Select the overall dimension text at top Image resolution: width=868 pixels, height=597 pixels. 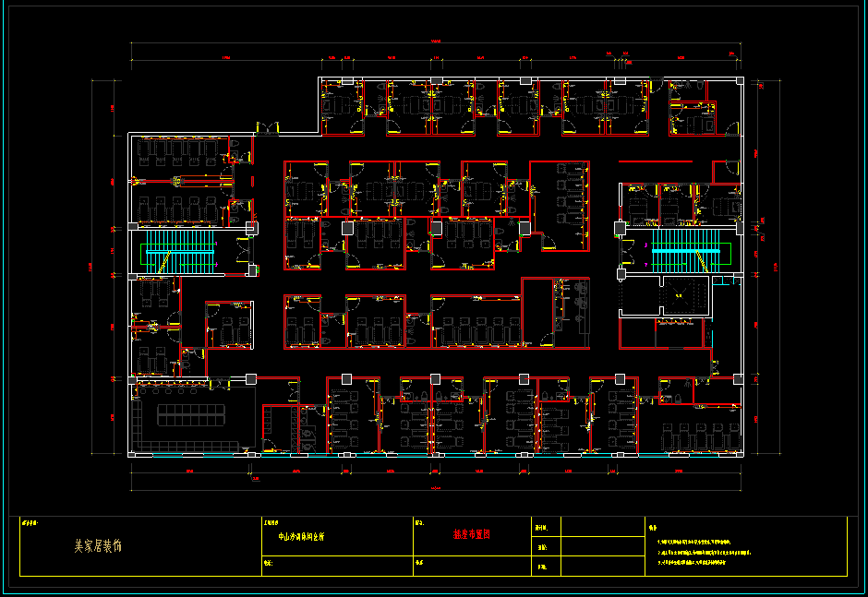click(434, 42)
